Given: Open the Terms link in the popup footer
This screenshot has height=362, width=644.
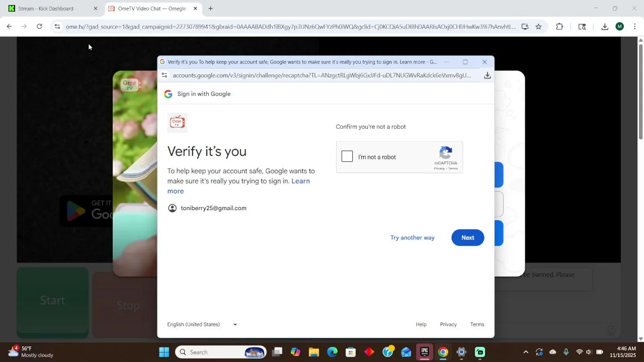Looking at the screenshot, I should [x=477, y=325].
